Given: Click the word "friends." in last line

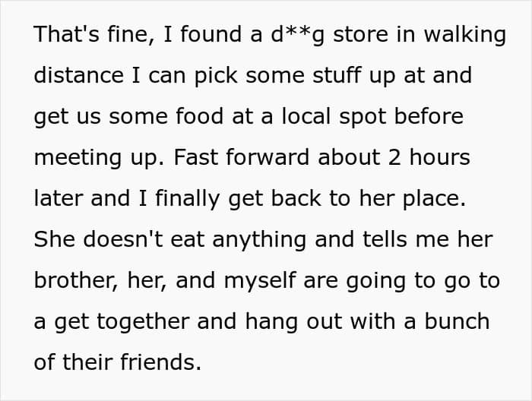Looking at the screenshot, I should 161,362.
